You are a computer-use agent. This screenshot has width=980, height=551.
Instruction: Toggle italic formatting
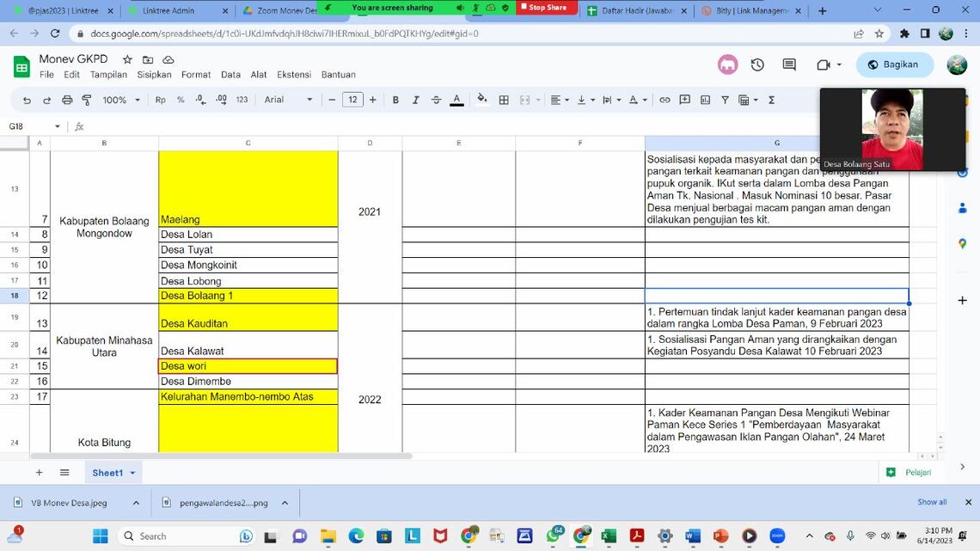pyautogui.click(x=416, y=101)
